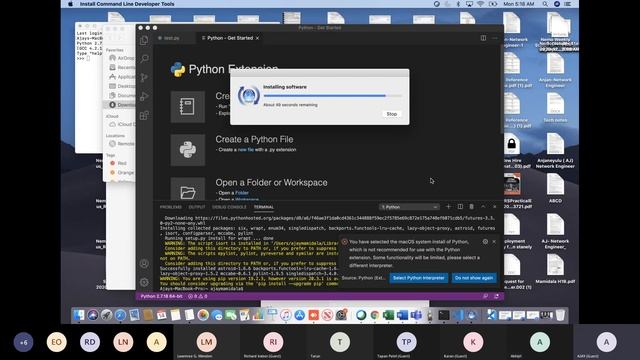
Task: Open the Explorer icon in the activity bar
Action: 144,40
